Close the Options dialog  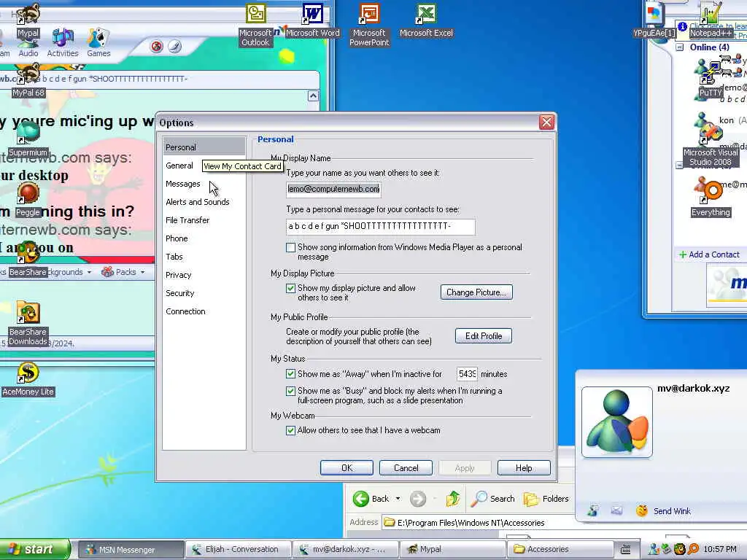point(546,122)
